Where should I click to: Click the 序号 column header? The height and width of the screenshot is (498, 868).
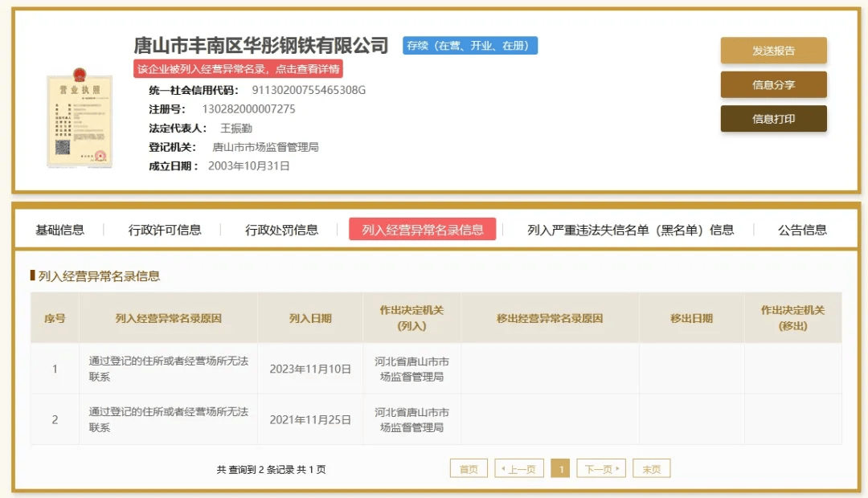[55, 318]
